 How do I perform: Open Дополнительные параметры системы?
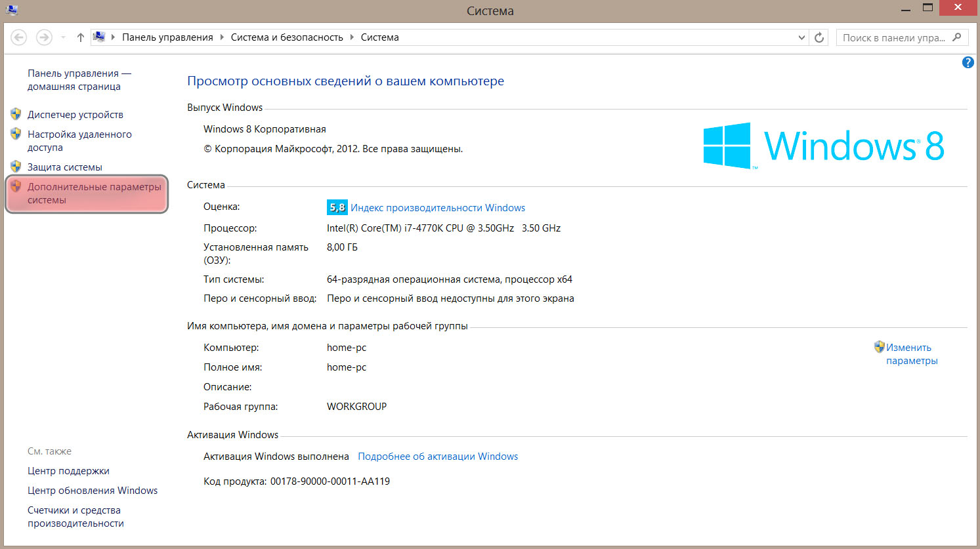(x=94, y=193)
